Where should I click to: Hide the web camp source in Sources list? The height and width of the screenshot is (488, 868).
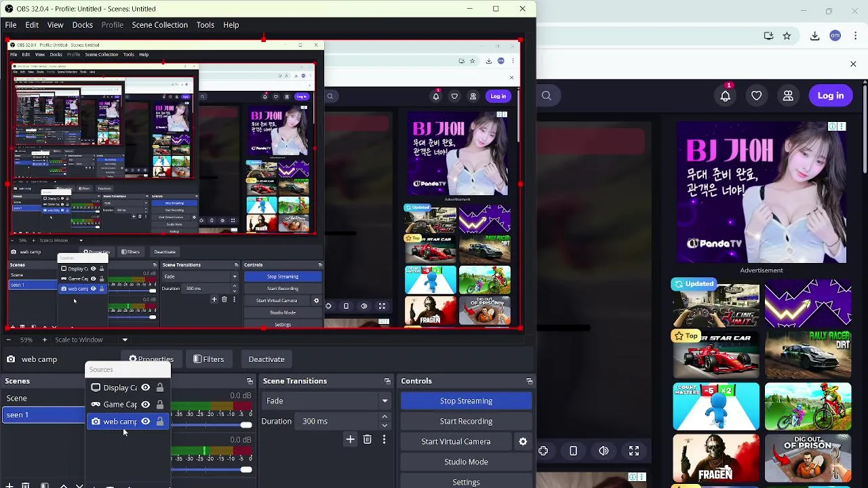click(145, 422)
